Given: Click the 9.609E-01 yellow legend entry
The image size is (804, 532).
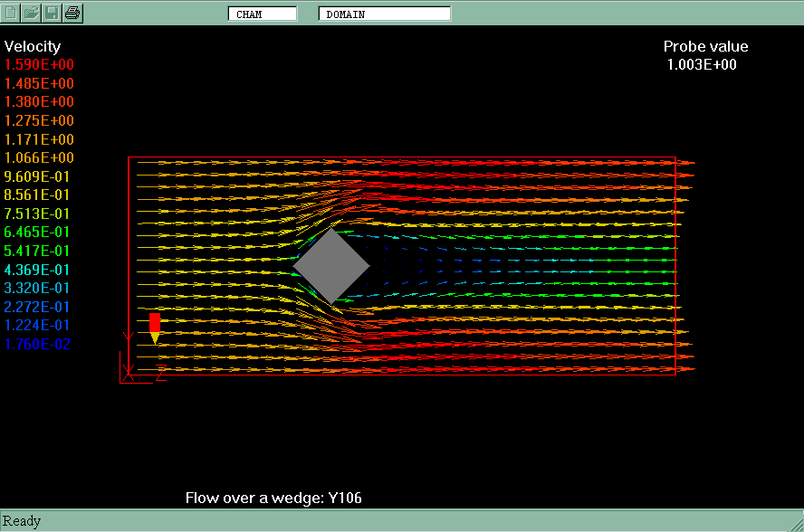Looking at the screenshot, I should [37, 176].
